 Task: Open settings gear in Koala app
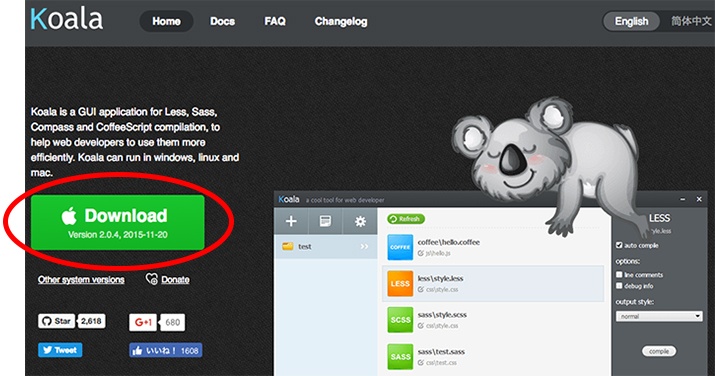coord(360,221)
